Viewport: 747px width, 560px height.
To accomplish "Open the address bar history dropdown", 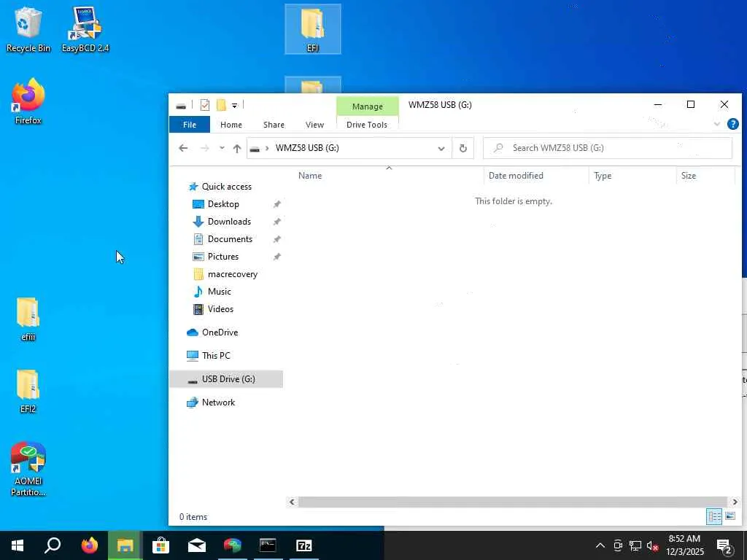I will coord(441,148).
